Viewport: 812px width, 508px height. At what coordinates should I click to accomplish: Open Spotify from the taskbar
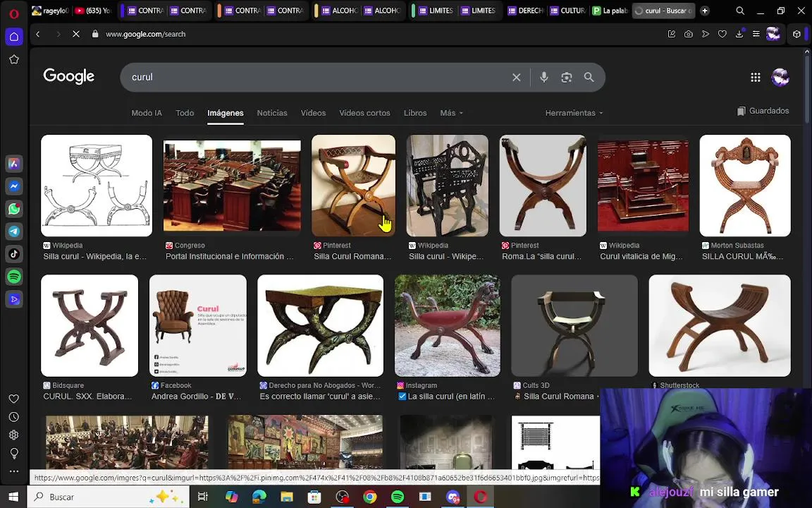click(398, 497)
